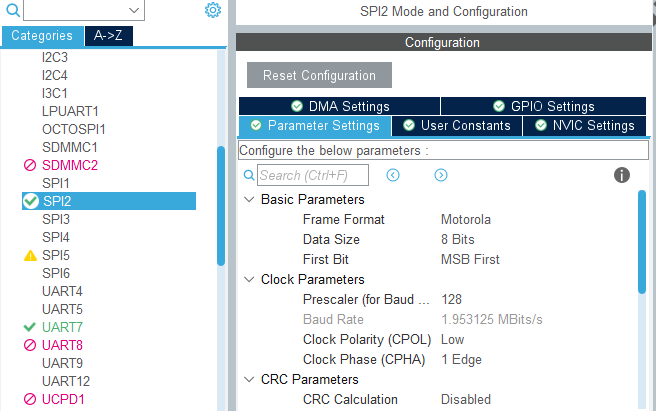
Task: Select UCPD1 in the peripheral list
Action: point(63,399)
